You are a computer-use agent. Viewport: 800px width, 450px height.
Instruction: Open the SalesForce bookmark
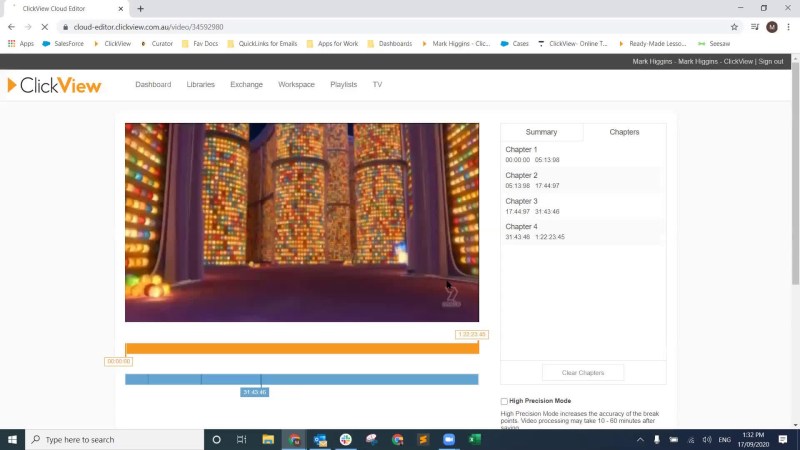[63, 44]
